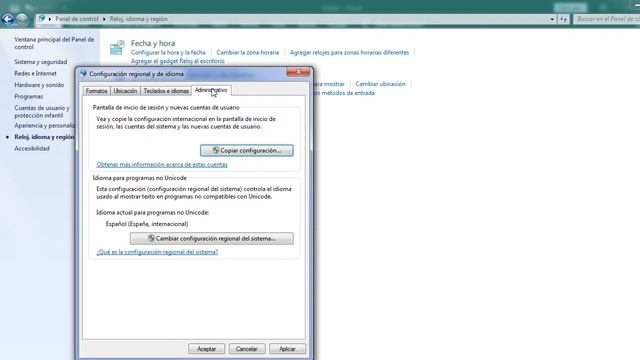Open ¿Qué es la configuración regional del sistema? link
The width and height of the screenshot is (640, 360).
click(x=157, y=252)
